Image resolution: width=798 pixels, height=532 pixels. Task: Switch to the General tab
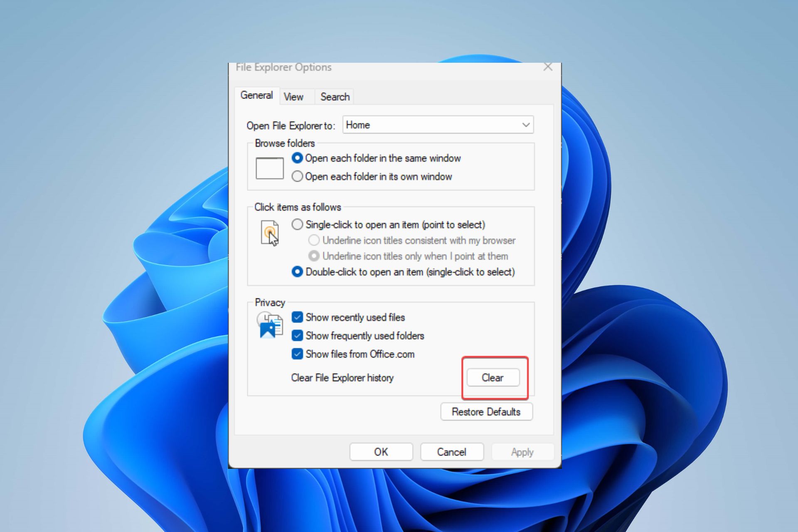pyautogui.click(x=256, y=96)
